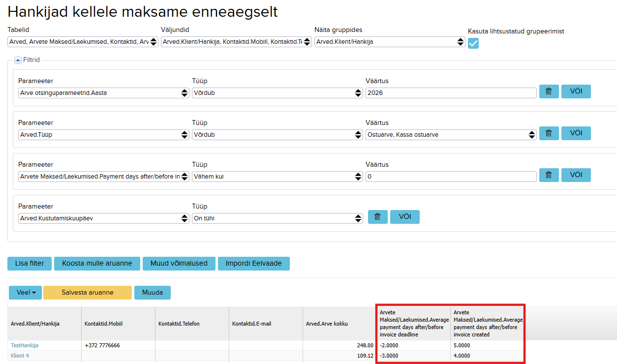Open the TestHankija link
The image size is (617, 364).
[25, 345]
